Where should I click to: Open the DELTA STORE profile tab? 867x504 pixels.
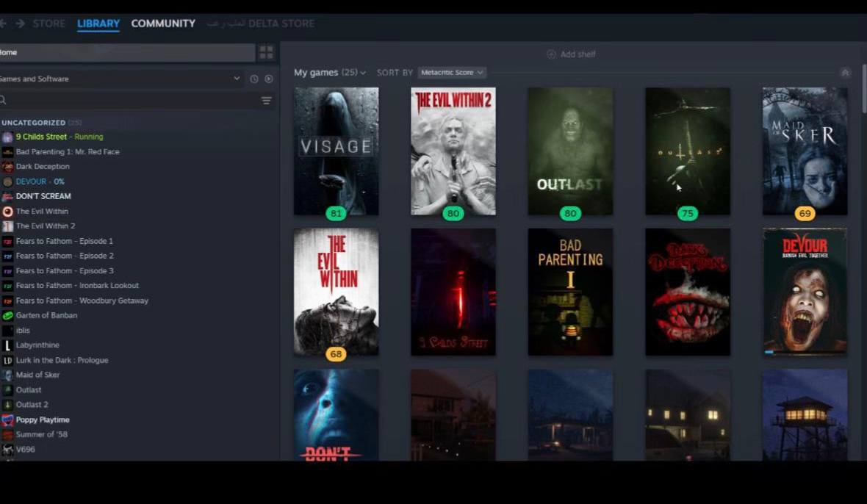(x=260, y=24)
